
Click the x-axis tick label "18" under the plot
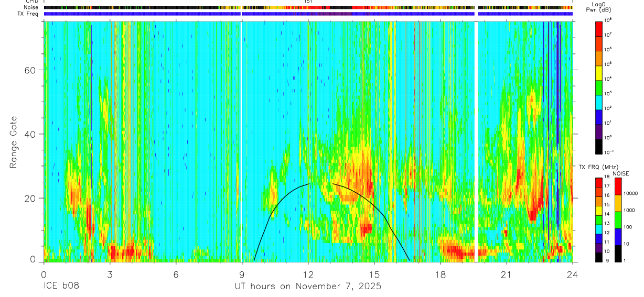[441, 274]
